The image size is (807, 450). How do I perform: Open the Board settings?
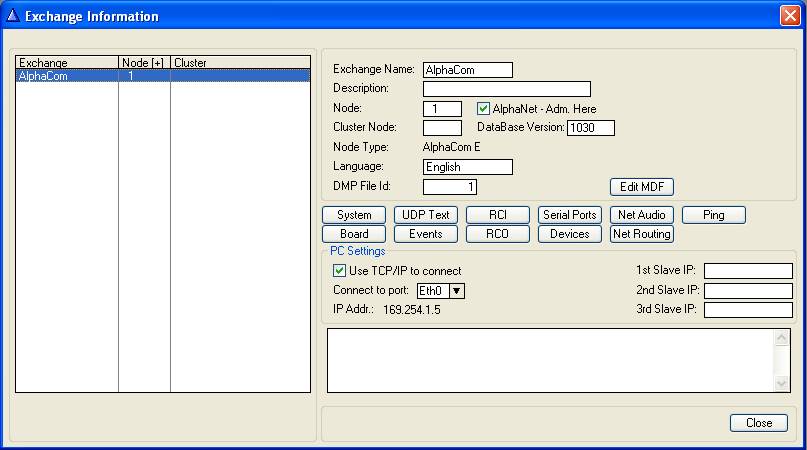click(x=354, y=234)
